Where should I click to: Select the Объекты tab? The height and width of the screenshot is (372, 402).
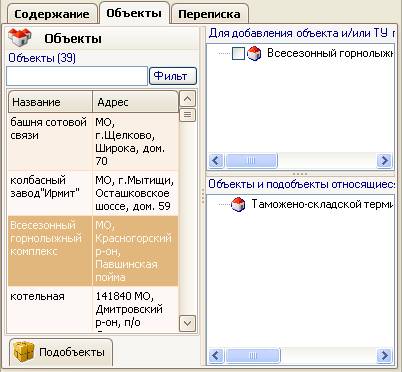(x=134, y=13)
